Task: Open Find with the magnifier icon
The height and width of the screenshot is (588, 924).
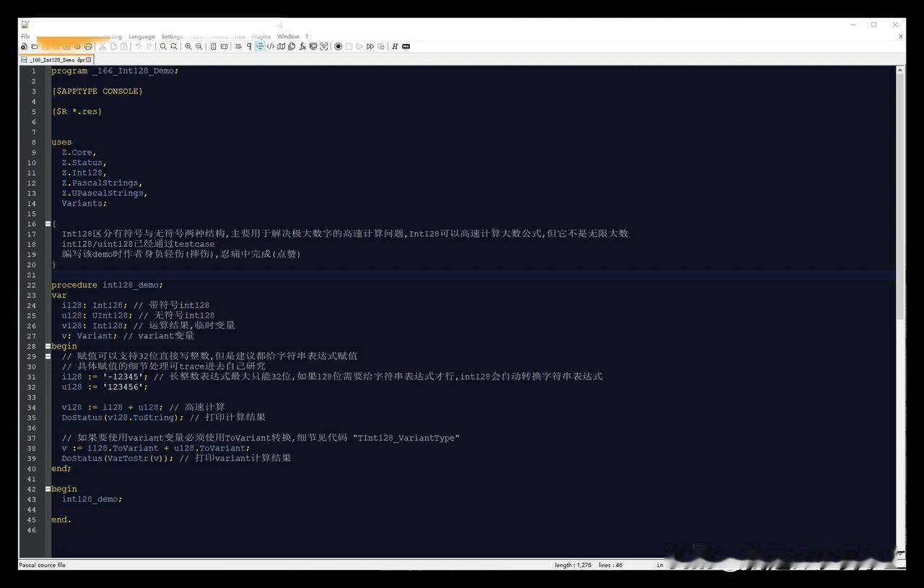Action: click(x=163, y=46)
